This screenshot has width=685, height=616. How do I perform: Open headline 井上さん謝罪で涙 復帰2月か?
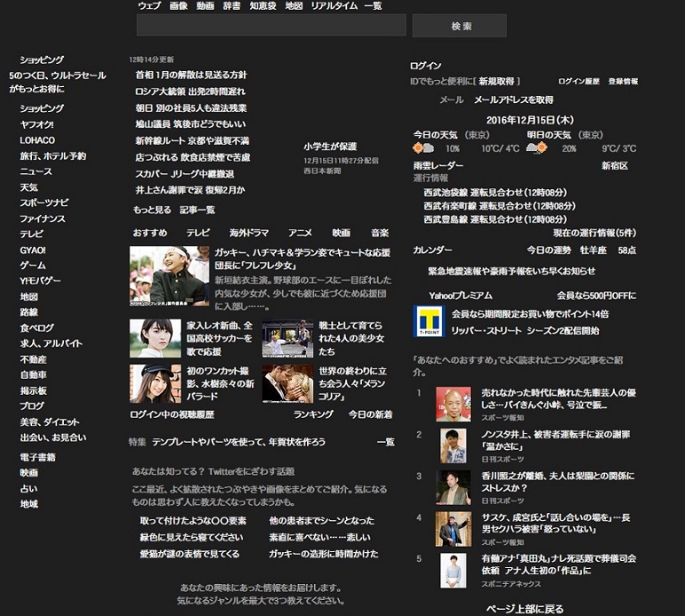190,190
